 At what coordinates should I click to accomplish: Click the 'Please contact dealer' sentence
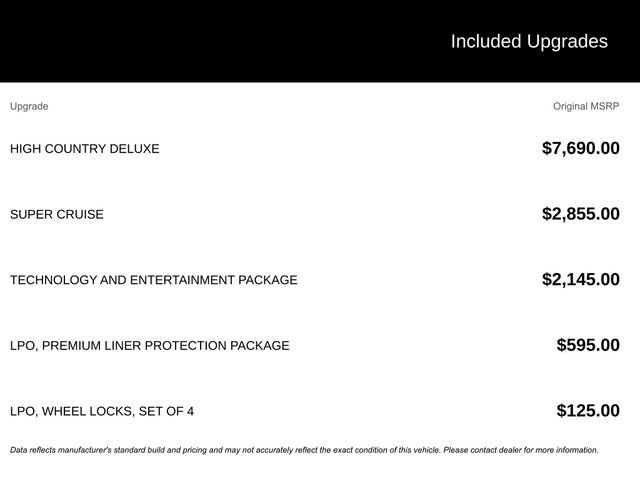[521, 450]
